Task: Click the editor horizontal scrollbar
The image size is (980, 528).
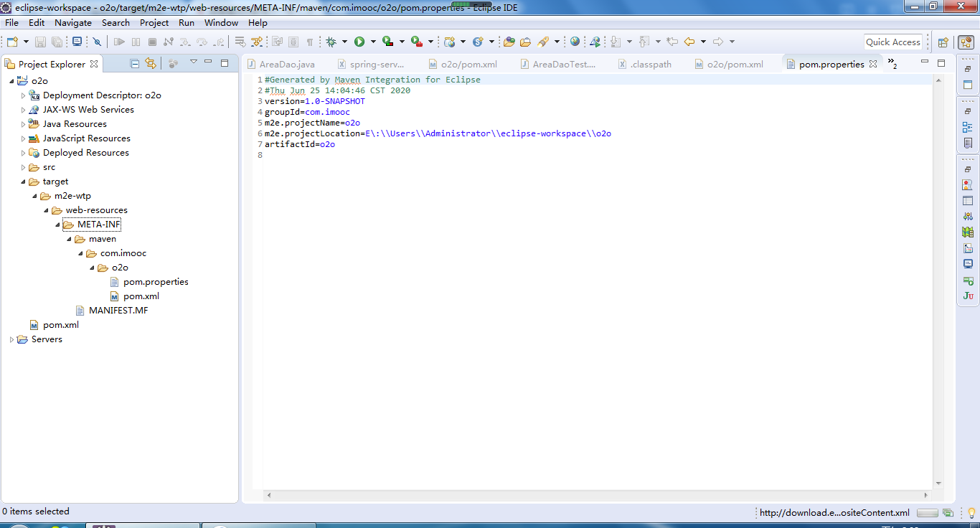Action: (597, 495)
